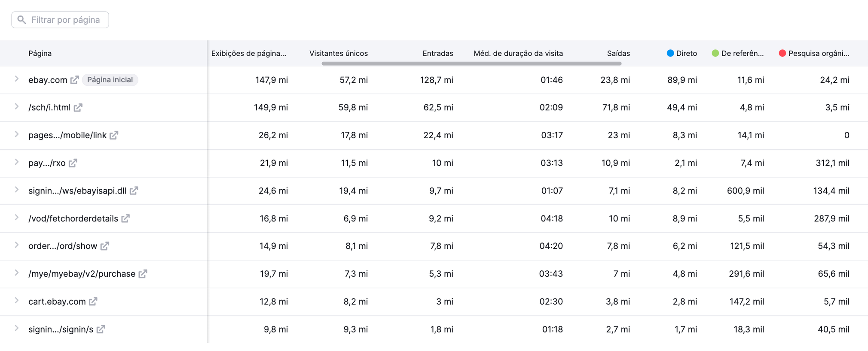Open the /mye/myebay/v2/purchase page link
The height and width of the screenshot is (351, 868).
click(82, 274)
